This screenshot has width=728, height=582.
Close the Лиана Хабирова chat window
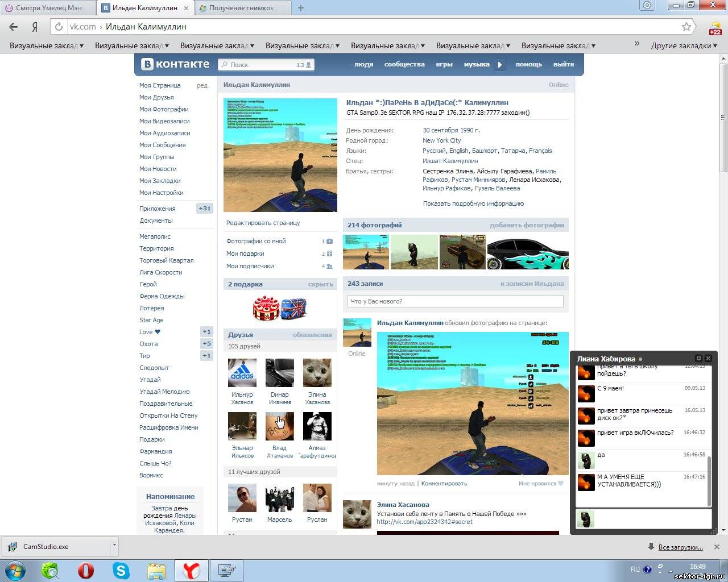708,358
